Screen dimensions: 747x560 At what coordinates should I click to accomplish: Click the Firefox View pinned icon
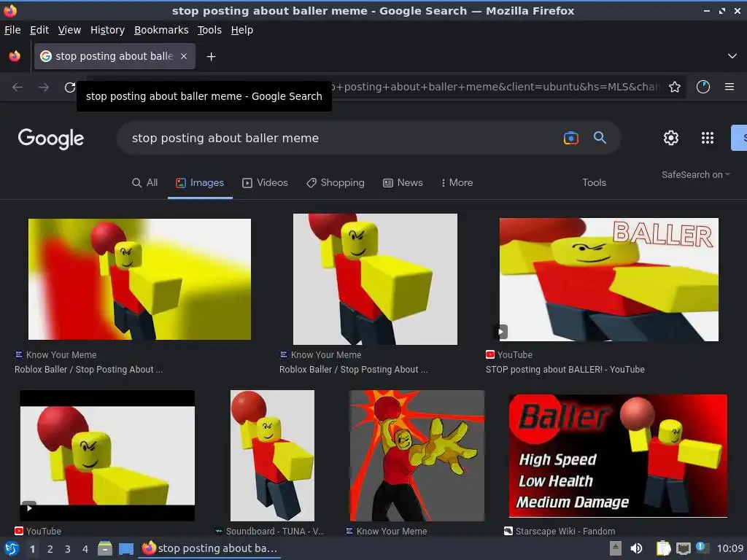pyautogui.click(x=15, y=56)
